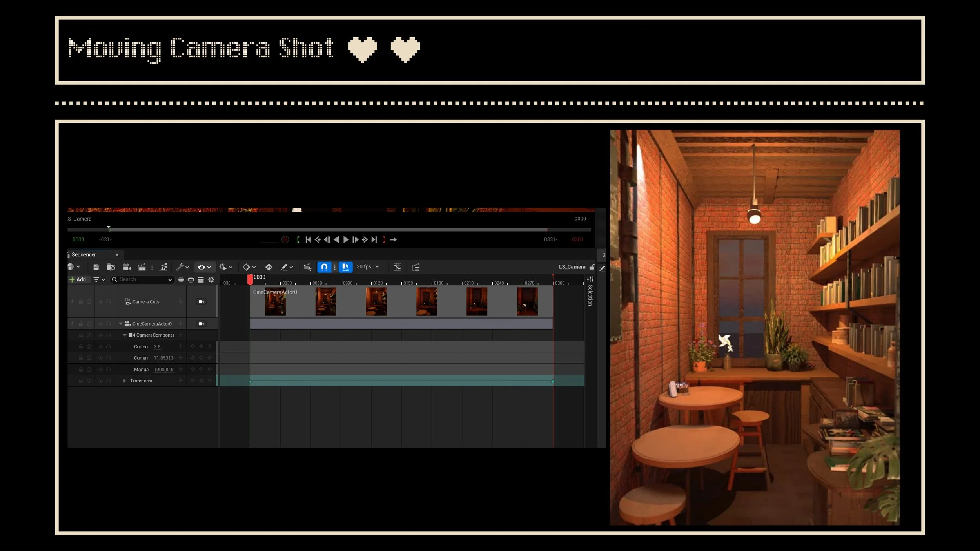
Task: Open the View Options eye dropdown
Action: 204,267
